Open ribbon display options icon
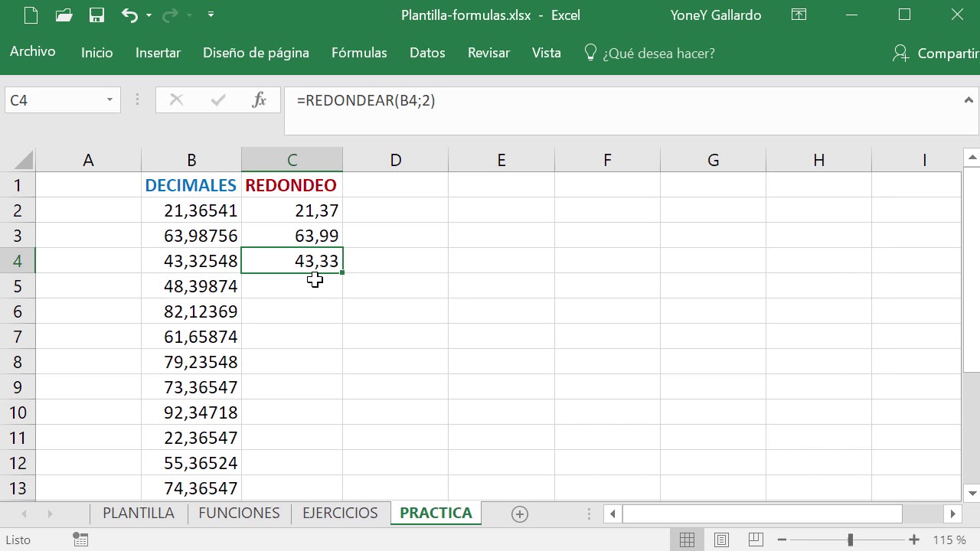The height and width of the screenshot is (551, 980). (x=799, y=15)
